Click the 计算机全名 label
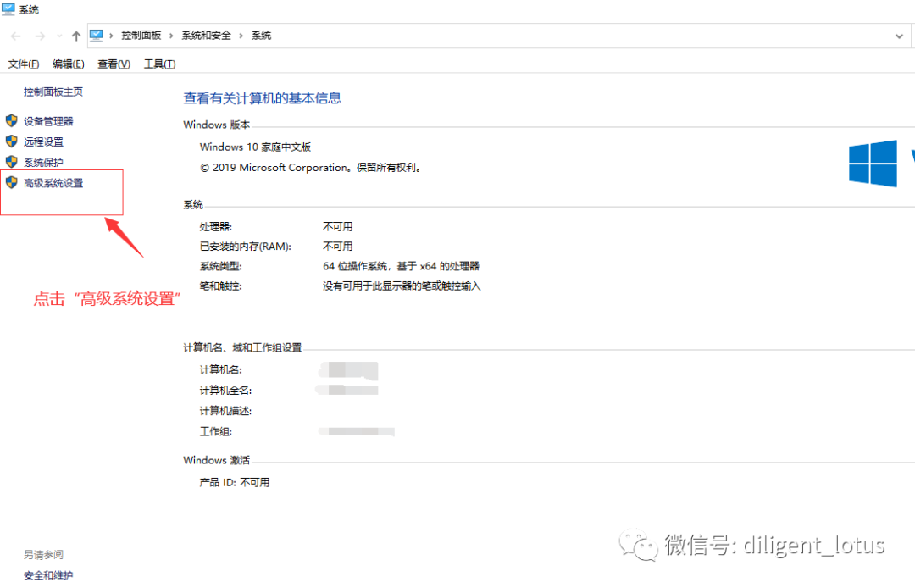This screenshot has width=915, height=588. coord(226,391)
